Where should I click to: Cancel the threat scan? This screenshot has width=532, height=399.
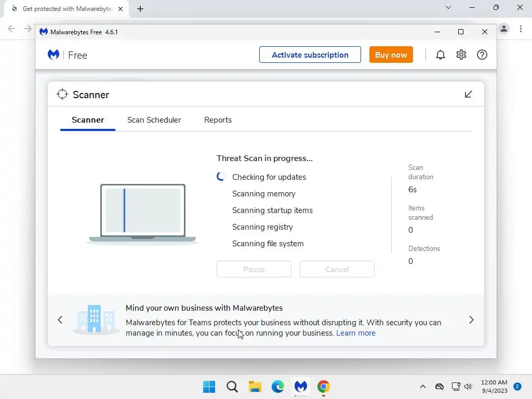tap(337, 270)
